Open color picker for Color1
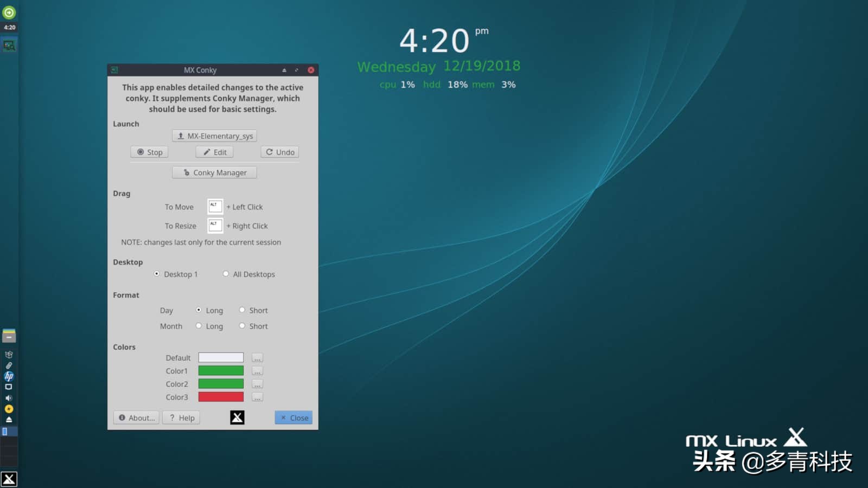 pyautogui.click(x=257, y=371)
